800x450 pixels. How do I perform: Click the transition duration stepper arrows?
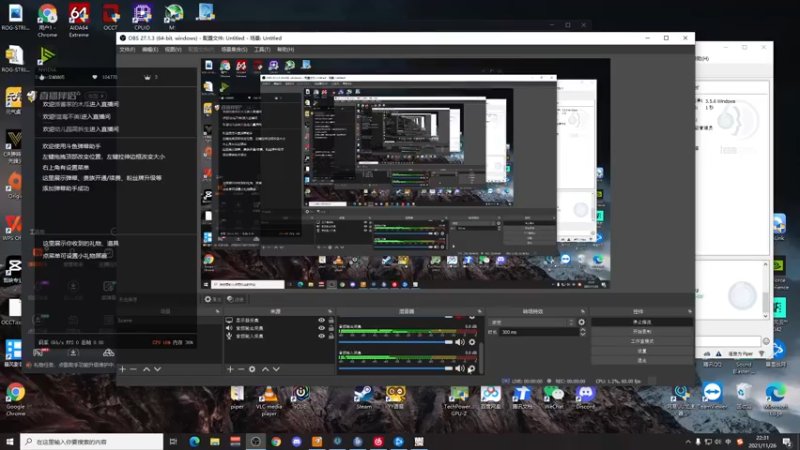(x=583, y=332)
